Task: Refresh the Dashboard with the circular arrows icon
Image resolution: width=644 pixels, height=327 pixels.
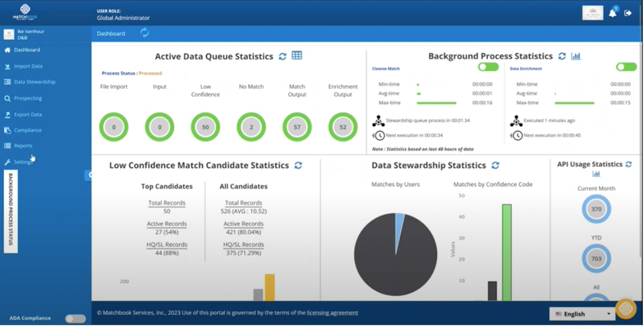Action: tap(145, 33)
